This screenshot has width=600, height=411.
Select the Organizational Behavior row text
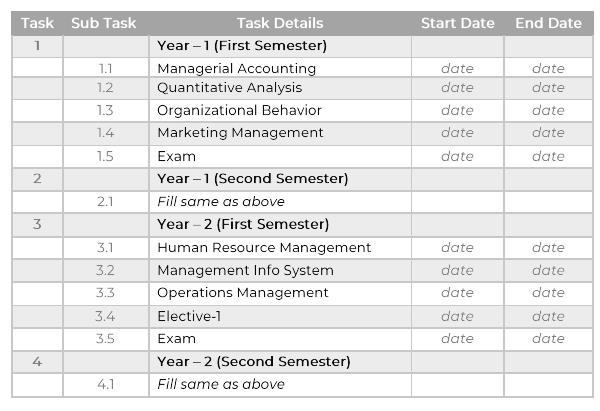[x=239, y=110]
